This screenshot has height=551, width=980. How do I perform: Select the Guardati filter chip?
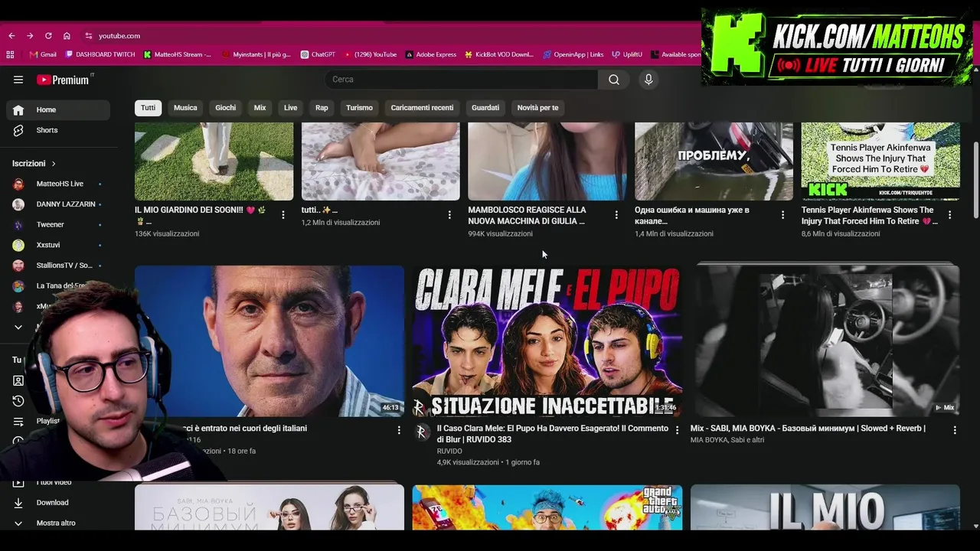(485, 108)
